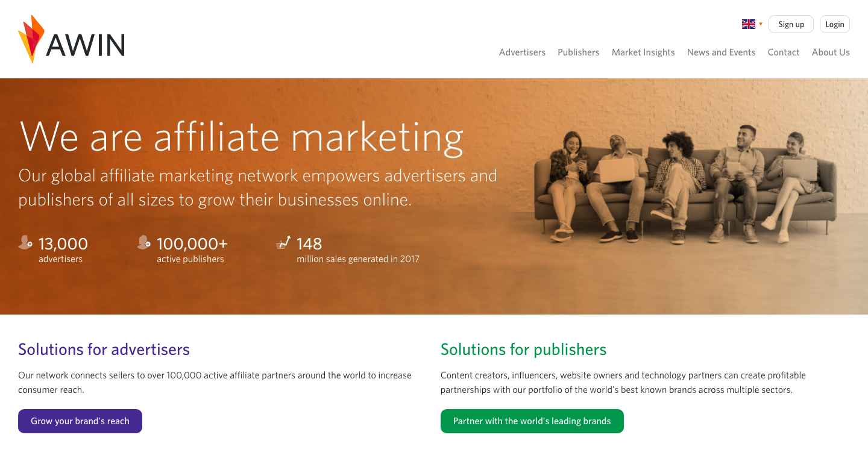Open the About Us menu
Screen dimensions: 868x467
click(831, 52)
